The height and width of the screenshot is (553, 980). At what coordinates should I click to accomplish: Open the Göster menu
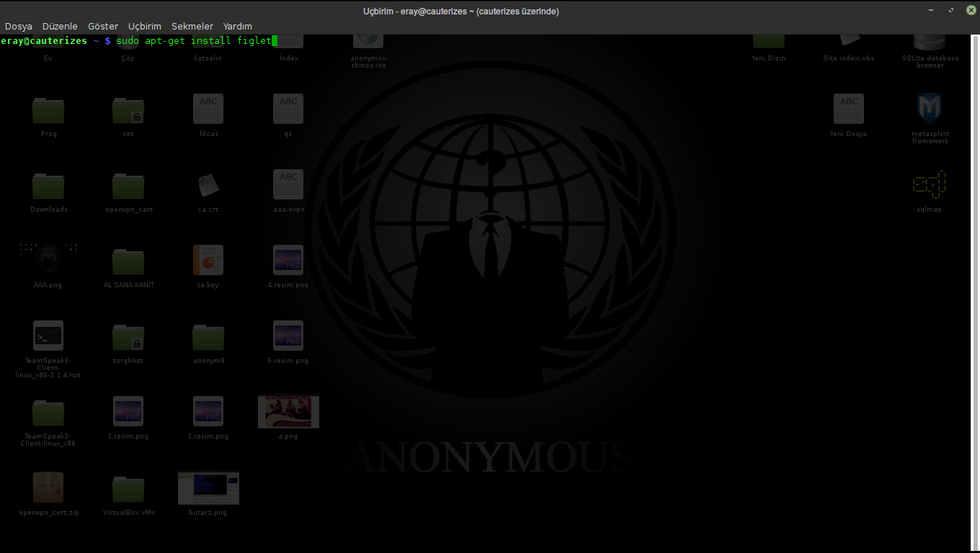pyautogui.click(x=103, y=27)
